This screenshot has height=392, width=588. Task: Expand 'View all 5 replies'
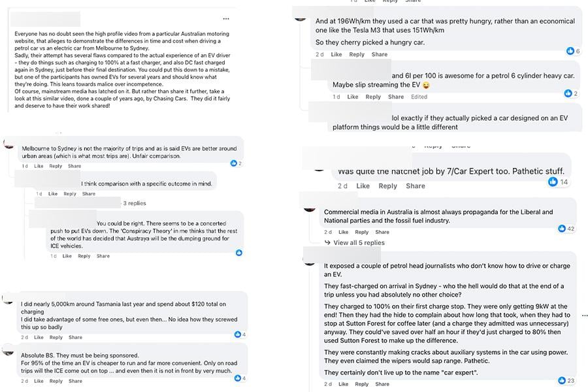(x=358, y=242)
